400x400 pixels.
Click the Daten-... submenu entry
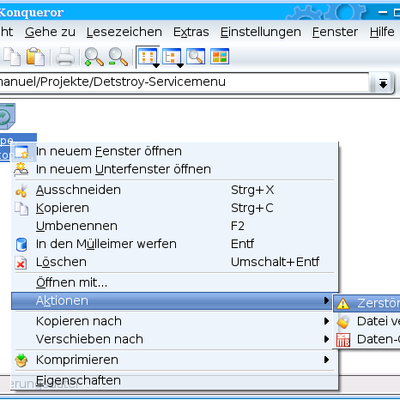367,339
